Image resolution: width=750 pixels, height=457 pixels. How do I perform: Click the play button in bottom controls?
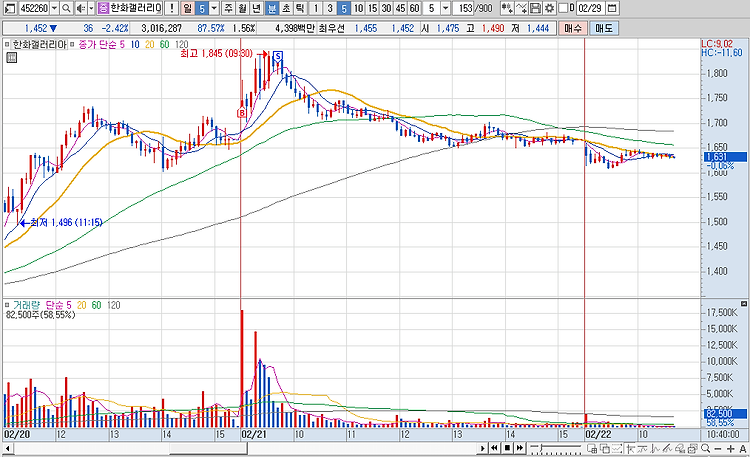tap(483, 448)
